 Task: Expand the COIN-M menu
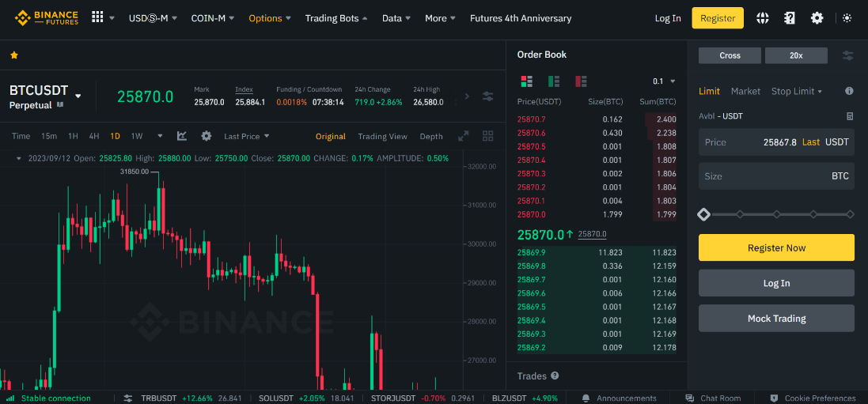pos(213,18)
